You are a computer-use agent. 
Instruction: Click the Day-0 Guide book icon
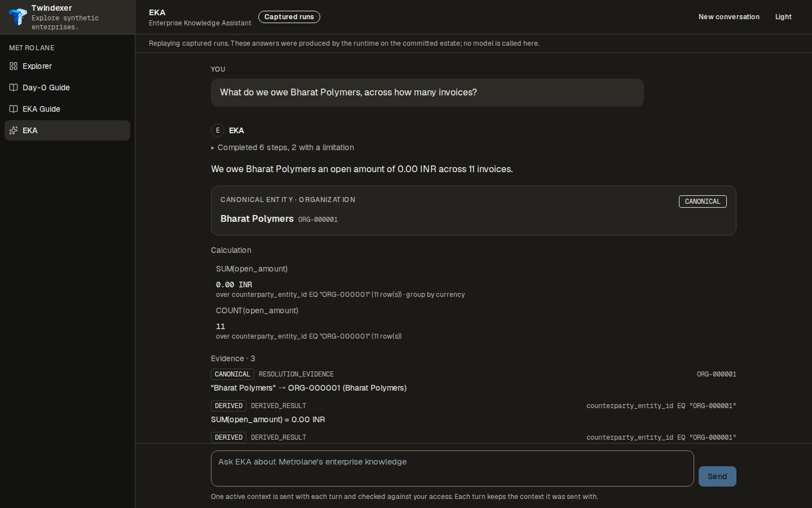(14, 87)
